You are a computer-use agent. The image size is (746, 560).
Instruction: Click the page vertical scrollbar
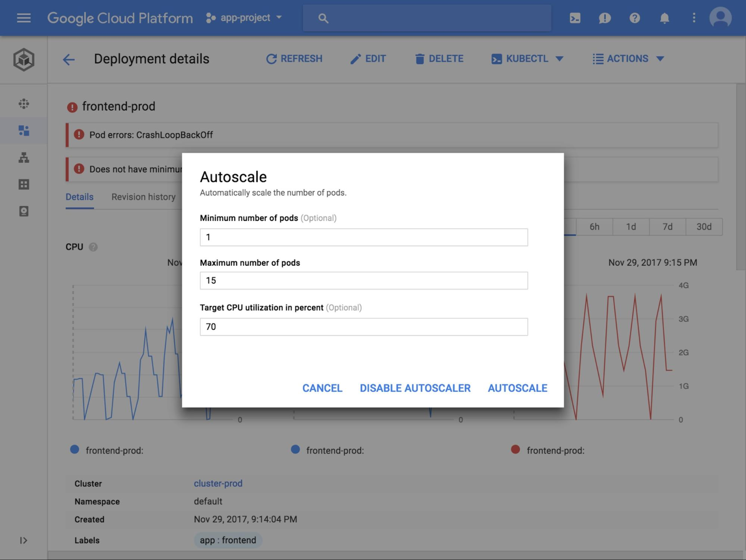pyautogui.click(x=740, y=177)
